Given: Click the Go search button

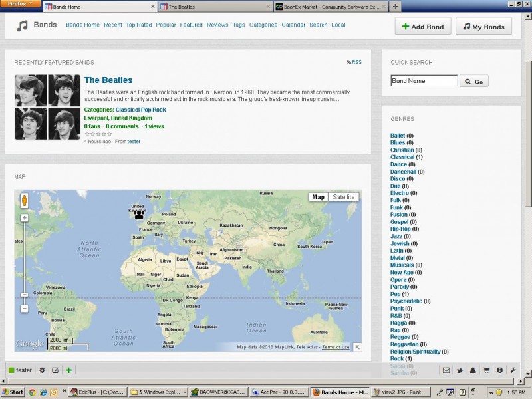Looking at the screenshot, I should click(474, 81).
